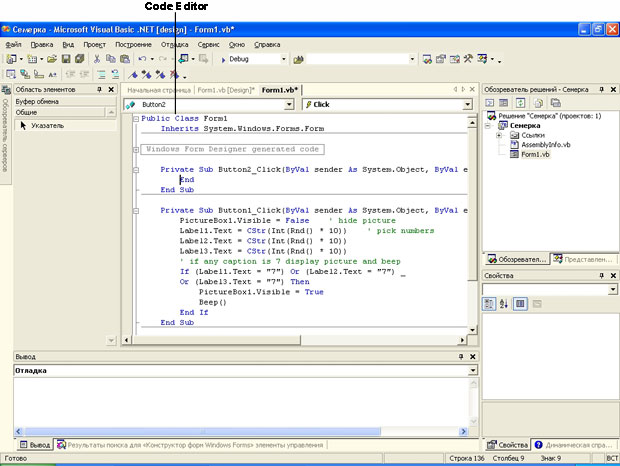Click View Code icon in Solution Explorer
Viewport: 620px width, 466px height.
pos(490,103)
